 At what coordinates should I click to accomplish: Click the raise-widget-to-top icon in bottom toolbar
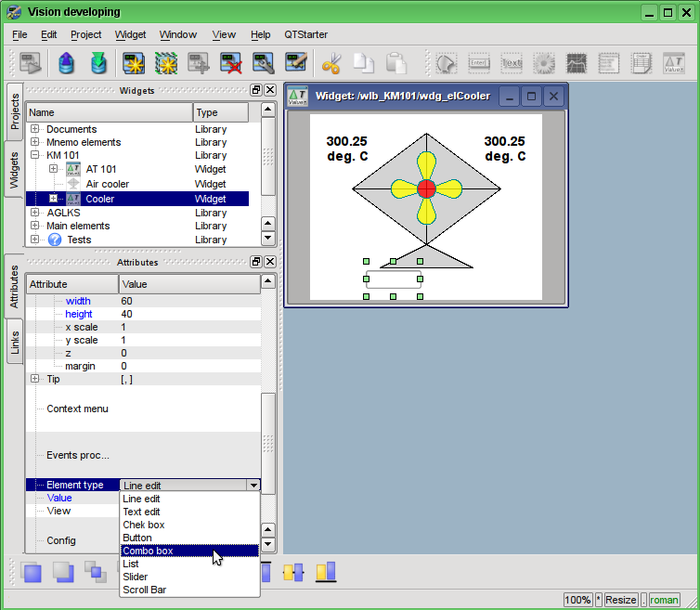[32, 572]
